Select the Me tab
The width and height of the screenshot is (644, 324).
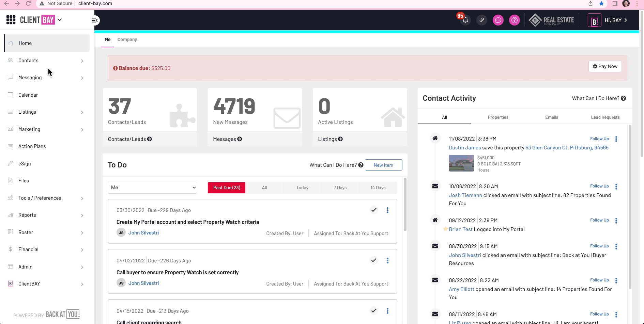(108, 39)
